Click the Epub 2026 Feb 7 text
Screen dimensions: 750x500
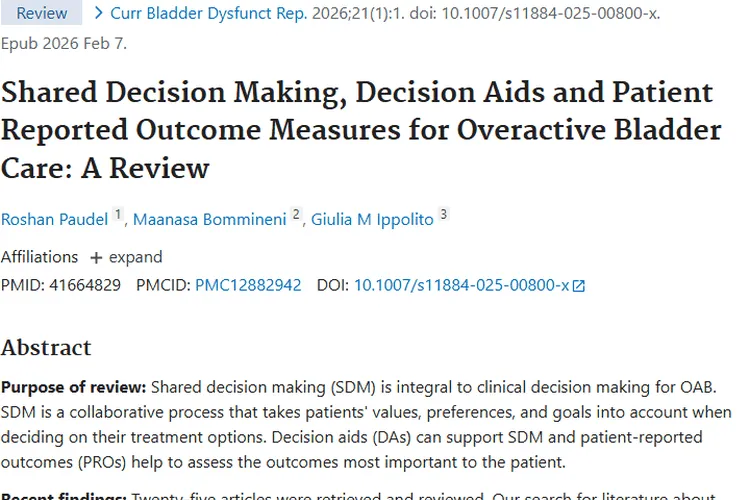(x=64, y=44)
